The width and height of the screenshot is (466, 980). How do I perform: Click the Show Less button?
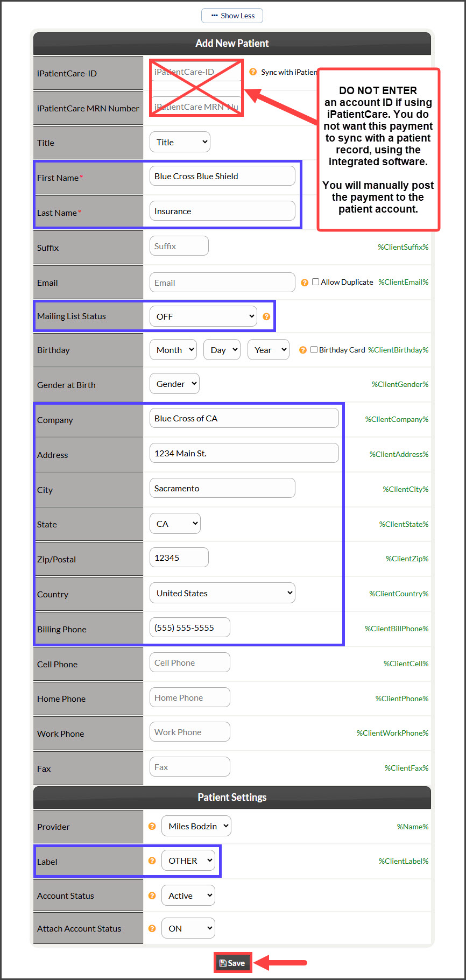[x=232, y=16]
